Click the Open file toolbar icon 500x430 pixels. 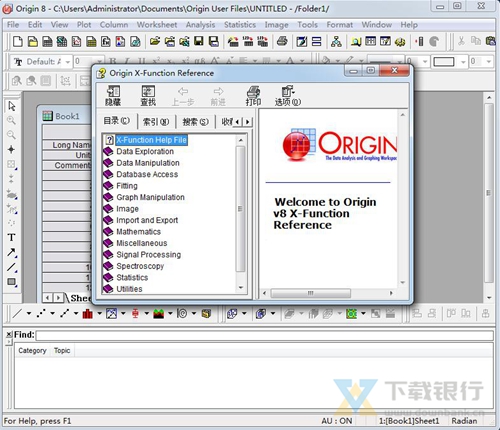point(155,42)
